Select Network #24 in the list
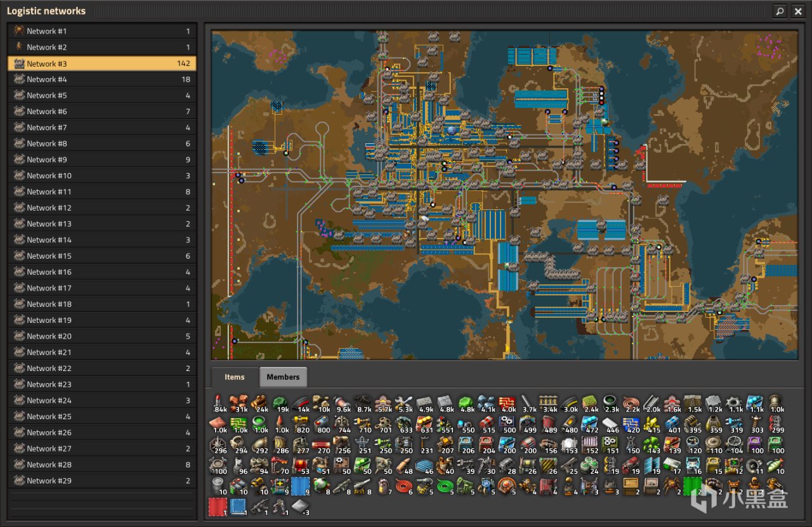This screenshot has height=527, width=812. [x=102, y=400]
